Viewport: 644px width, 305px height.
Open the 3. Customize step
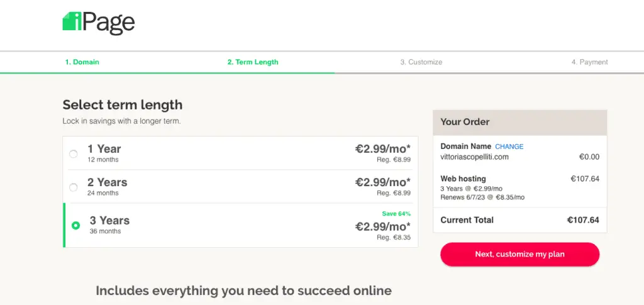[x=421, y=62]
